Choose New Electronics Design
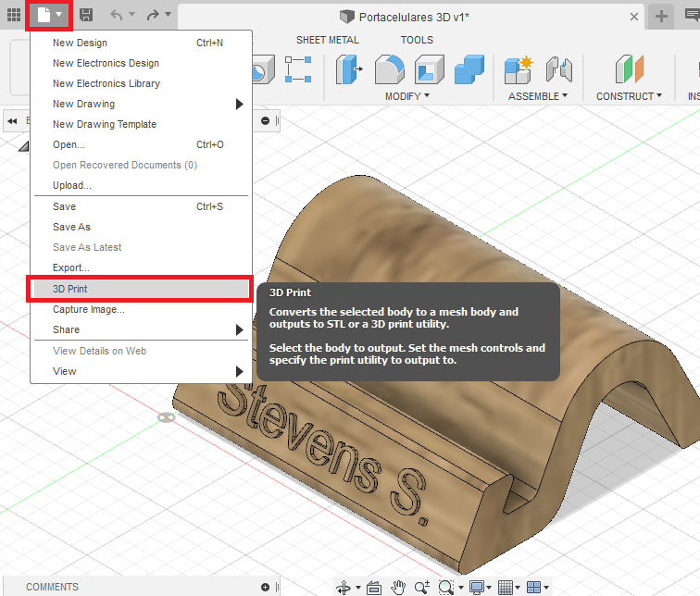 point(141,63)
